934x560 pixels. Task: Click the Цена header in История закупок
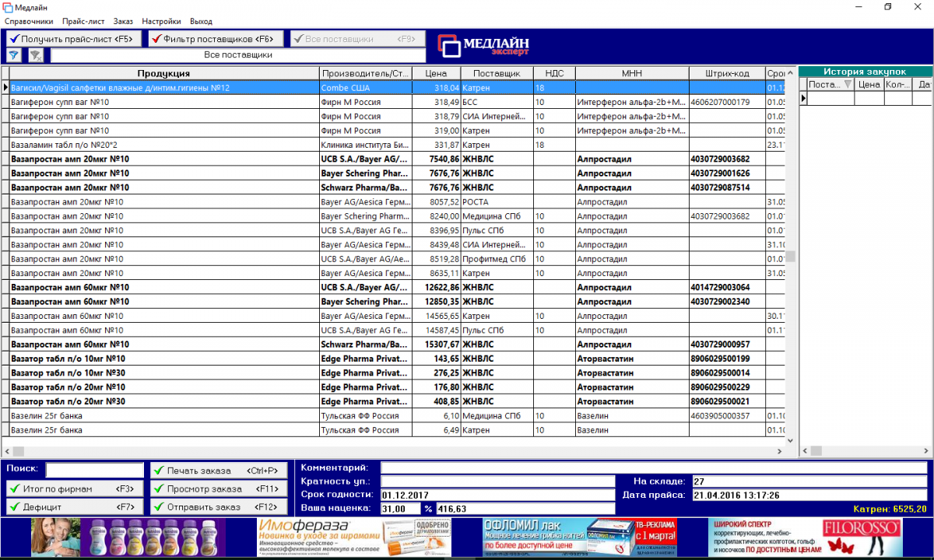click(869, 85)
